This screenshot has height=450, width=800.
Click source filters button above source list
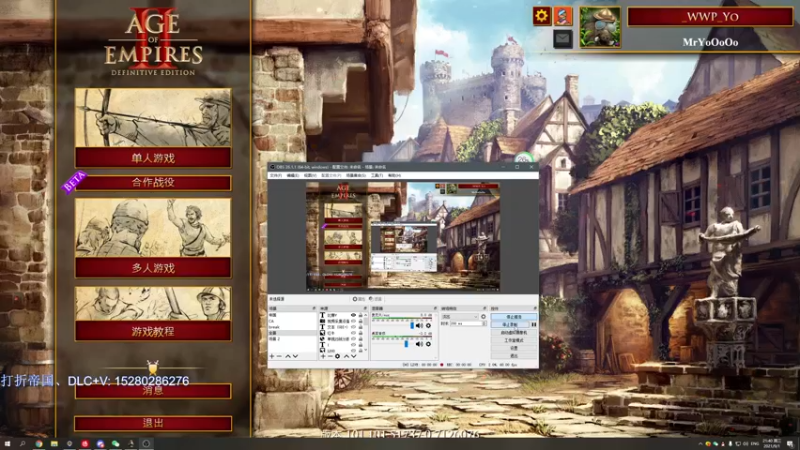[x=376, y=299]
